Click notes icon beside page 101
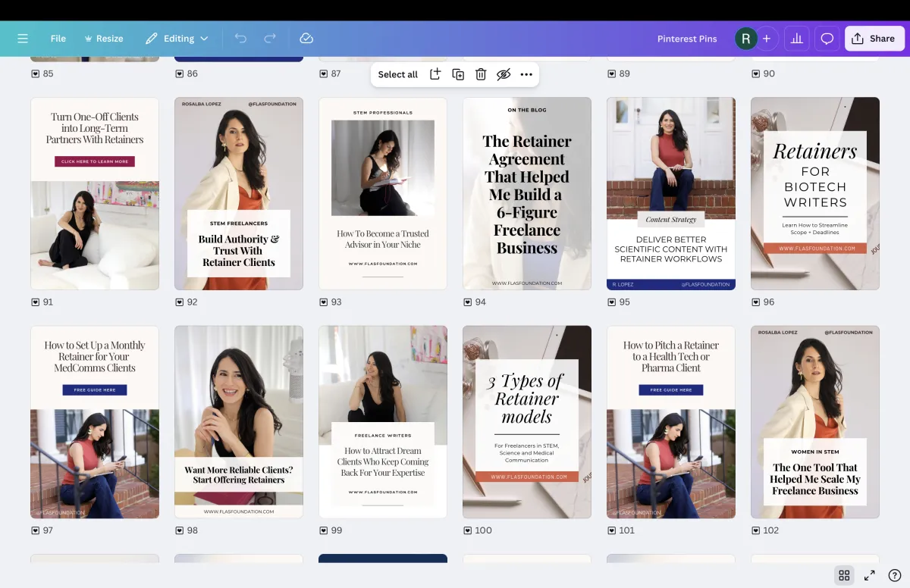The image size is (910, 588). tap(611, 530)
